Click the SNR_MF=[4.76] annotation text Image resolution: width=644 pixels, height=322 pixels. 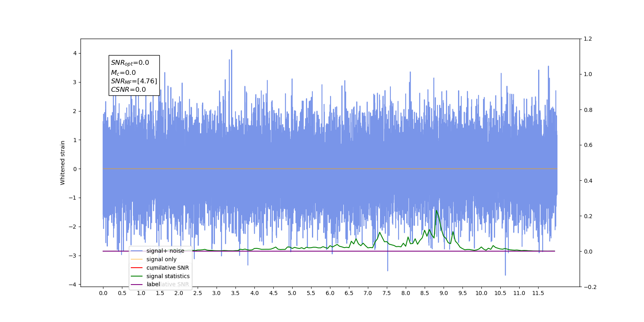coord(134,81)
